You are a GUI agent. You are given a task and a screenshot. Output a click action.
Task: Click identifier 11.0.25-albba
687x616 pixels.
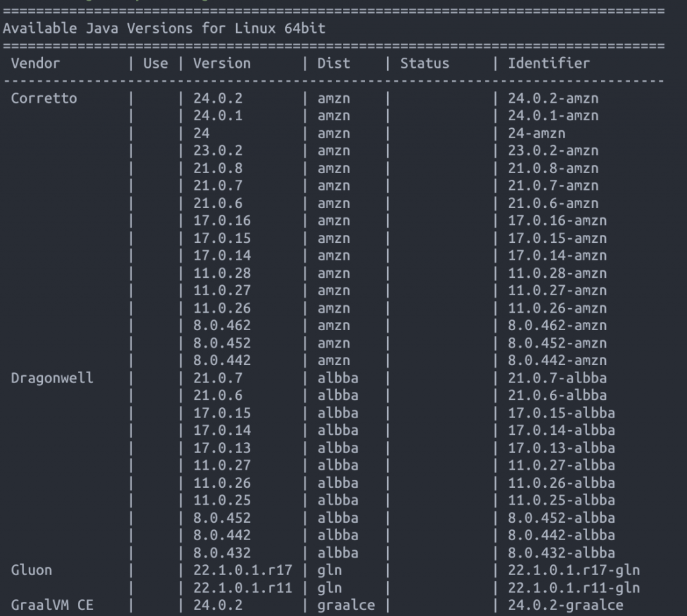click(x=562, y=501)
